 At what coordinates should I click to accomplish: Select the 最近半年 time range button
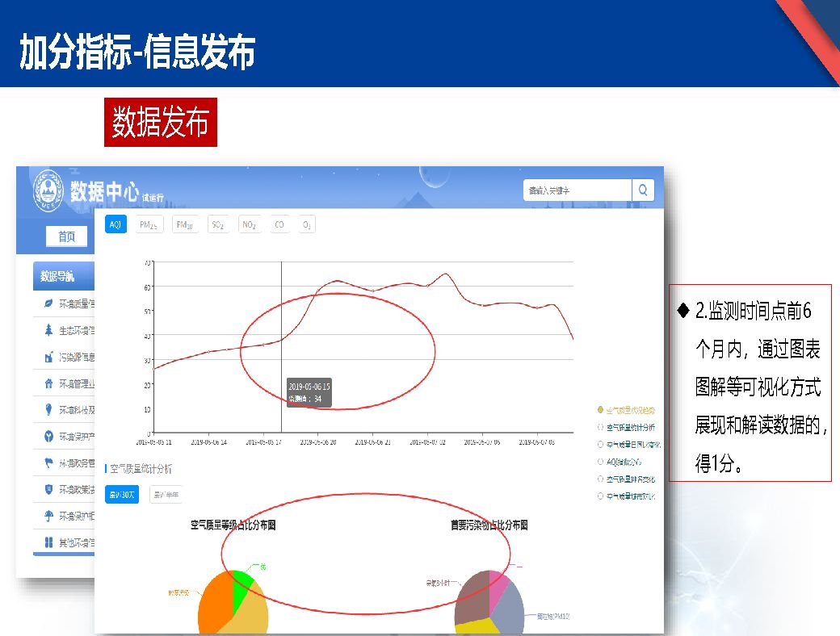[x=166, y=495]
